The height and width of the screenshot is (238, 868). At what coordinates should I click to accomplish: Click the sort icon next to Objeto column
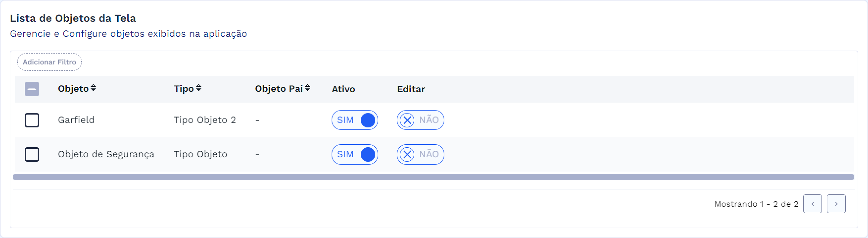93,89
